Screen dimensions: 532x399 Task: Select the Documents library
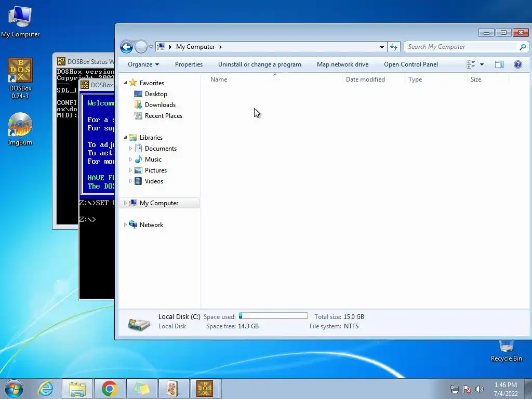click(161, 148)
